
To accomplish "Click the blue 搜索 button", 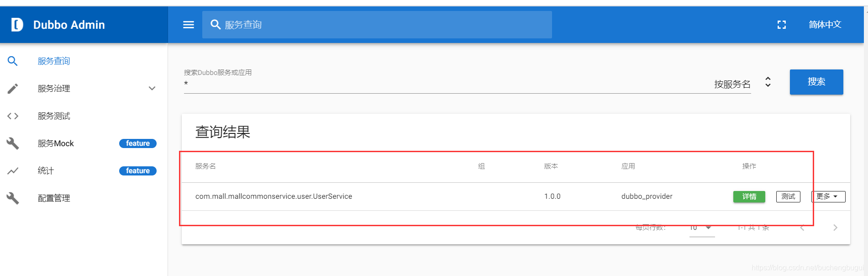I will 816,82.
